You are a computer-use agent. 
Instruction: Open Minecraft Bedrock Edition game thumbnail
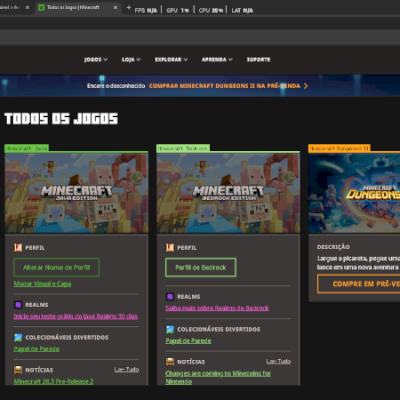tap(228, 193)
